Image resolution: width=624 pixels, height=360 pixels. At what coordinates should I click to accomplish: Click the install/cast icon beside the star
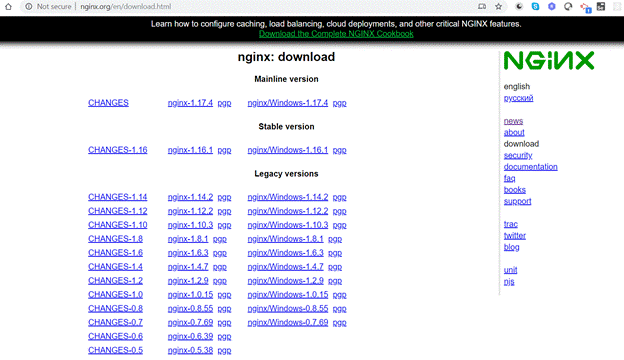pyautogui.click(x=482, y=6)
